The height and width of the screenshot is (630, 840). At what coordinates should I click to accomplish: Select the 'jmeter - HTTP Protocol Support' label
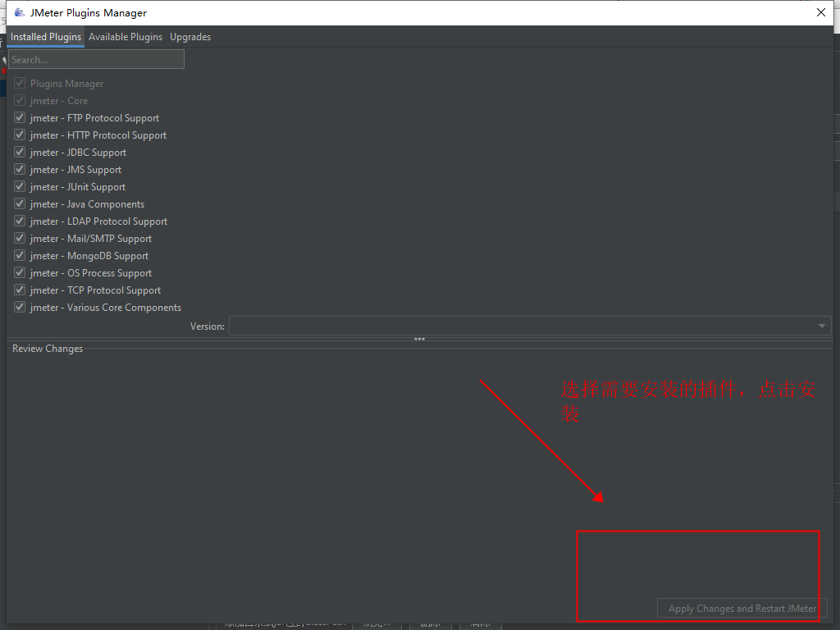pos(98,135)
